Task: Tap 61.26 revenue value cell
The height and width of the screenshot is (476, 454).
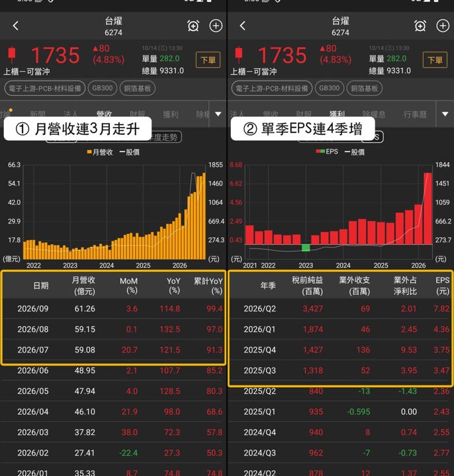Action: (x=85, y=309)
